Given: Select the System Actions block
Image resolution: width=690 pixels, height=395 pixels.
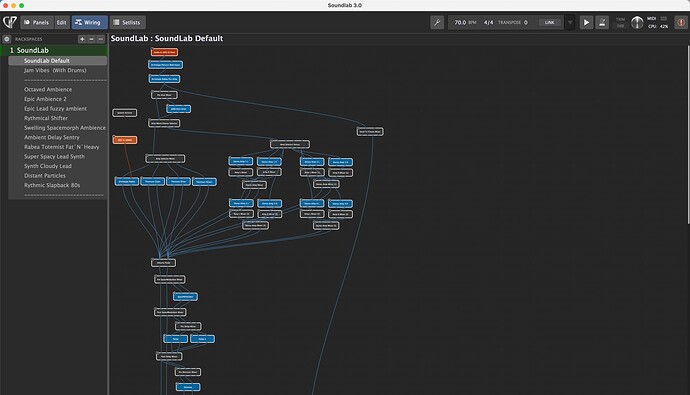Looking at the screenshot, I should click(125, 113).
